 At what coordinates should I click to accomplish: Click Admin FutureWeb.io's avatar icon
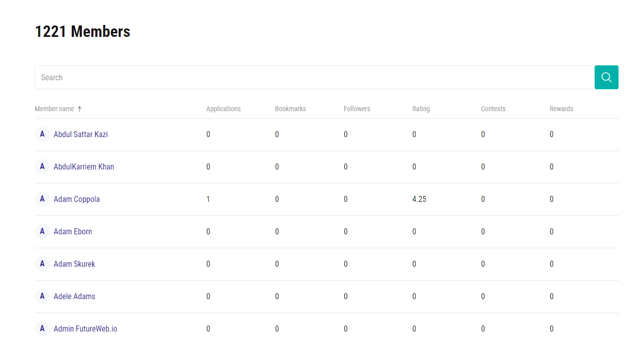(x=42, y=329)
